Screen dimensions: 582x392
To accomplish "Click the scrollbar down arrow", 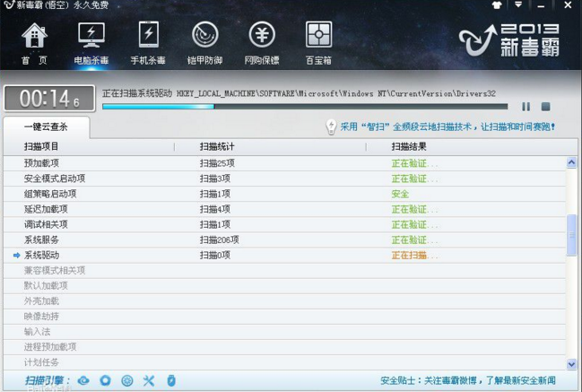I will click(571, 364).
